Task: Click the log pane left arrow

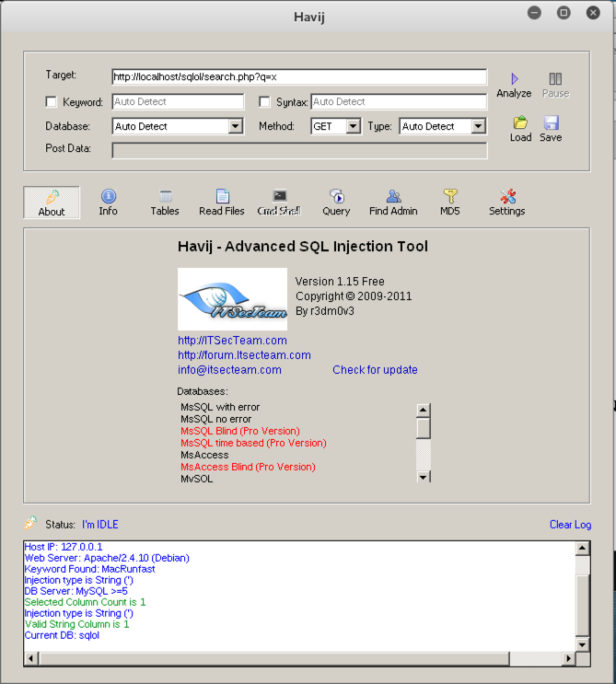Action: pyautogui.click(x=31, y=658)
